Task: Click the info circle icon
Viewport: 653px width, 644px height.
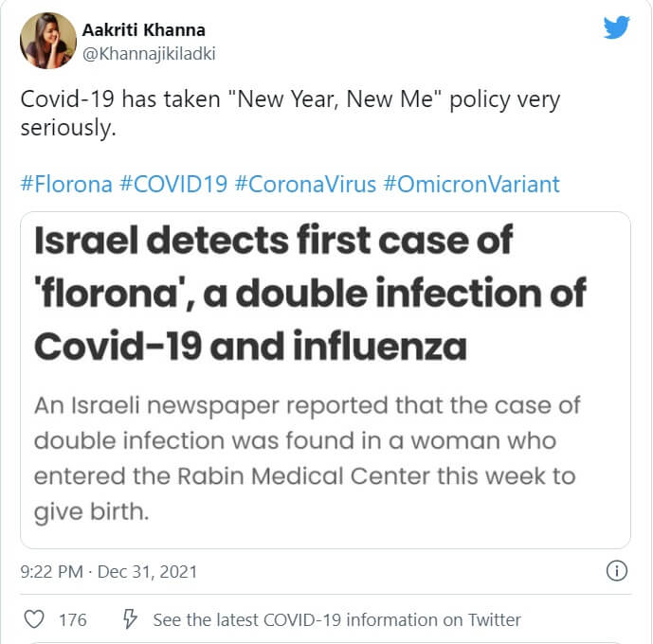Action: (616, 571)
